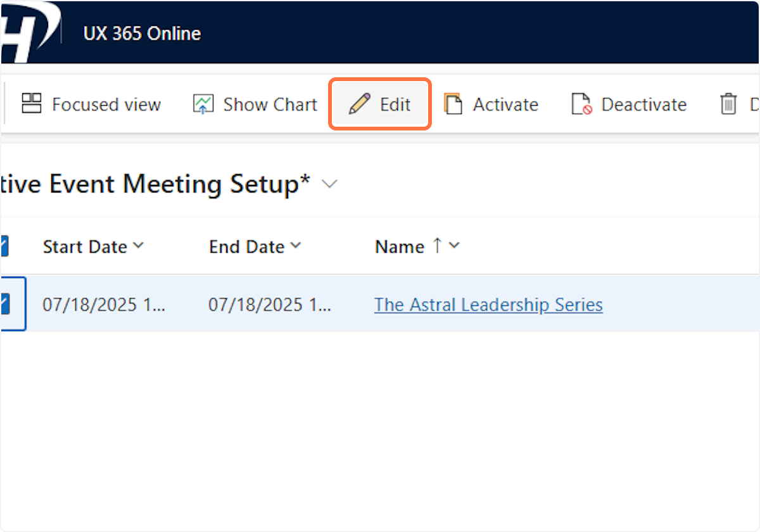Image resolution: width=760 pixels, height=532 pixels.
Task: Choose the Deactivate command label
Action: pos(643,104)
